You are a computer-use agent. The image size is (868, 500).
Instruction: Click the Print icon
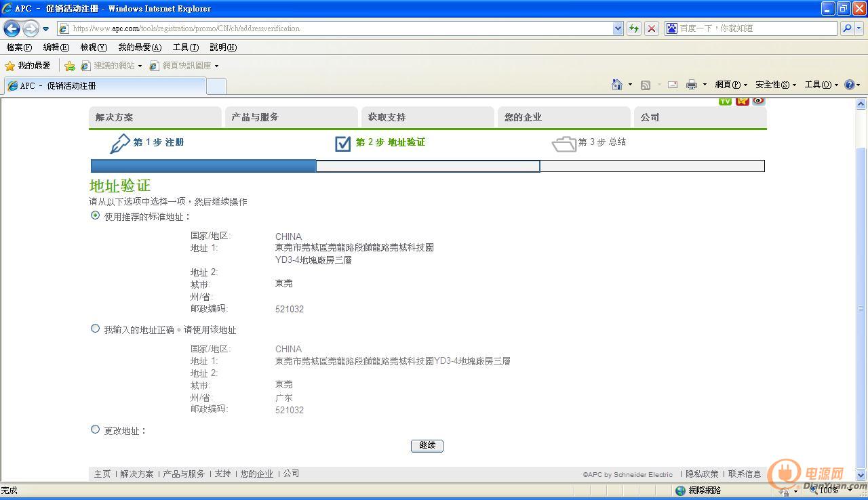point(692,85)
